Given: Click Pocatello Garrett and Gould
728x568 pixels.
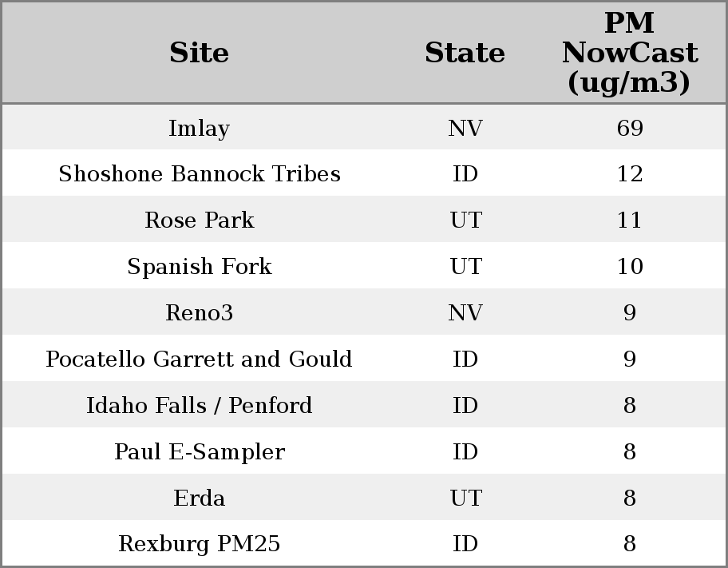Looking at the screenshot, I should (x=199, y=359).
